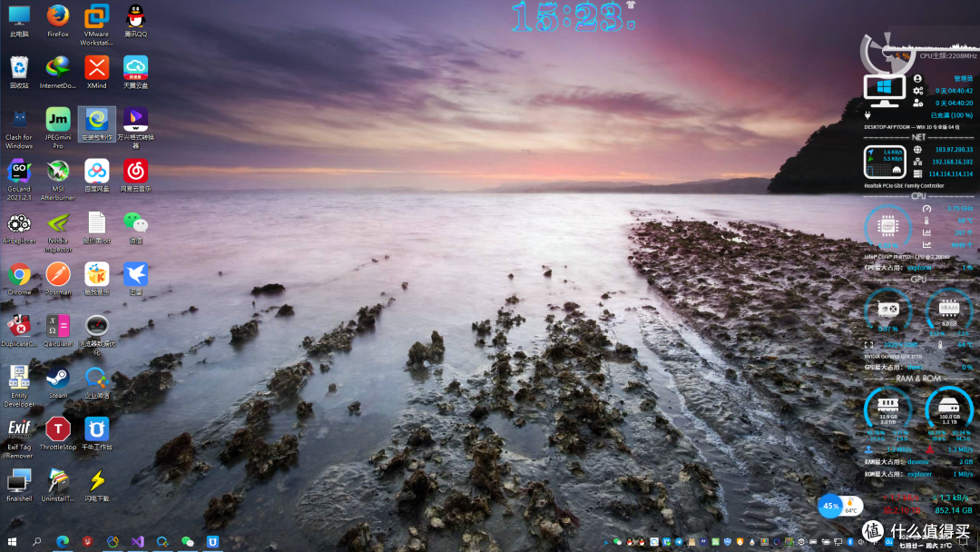Image resolution: width=980 pixels, height=552 pixels.
Task: Open the UninstallT... uninstaller desktop icon
Action: coord(57,487)
